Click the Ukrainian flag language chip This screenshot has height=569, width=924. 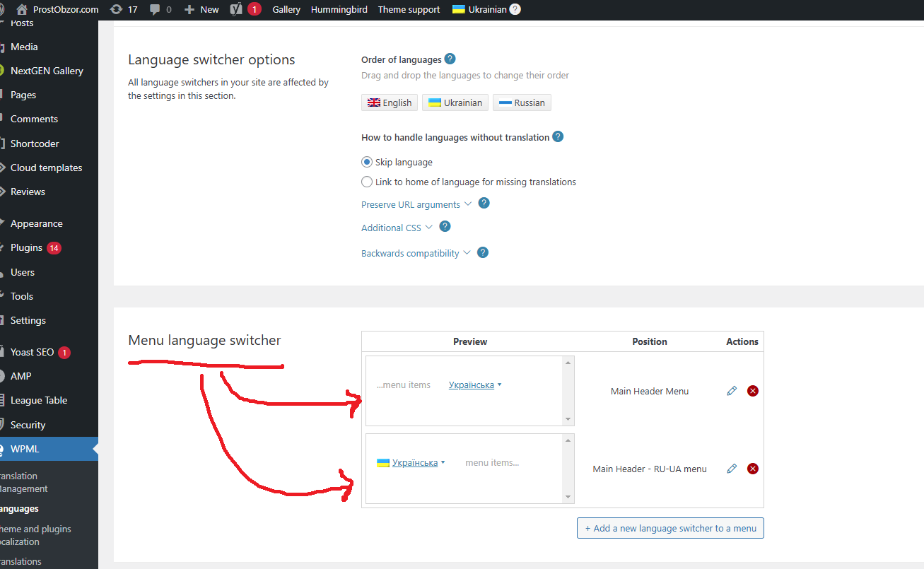(455, 102)
